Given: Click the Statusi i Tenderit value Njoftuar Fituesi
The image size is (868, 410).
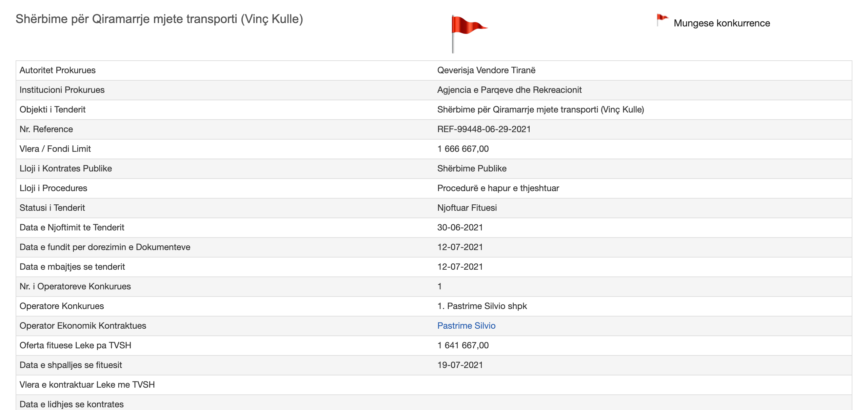Looking at the screenshot, I should [x=467, y=208].
